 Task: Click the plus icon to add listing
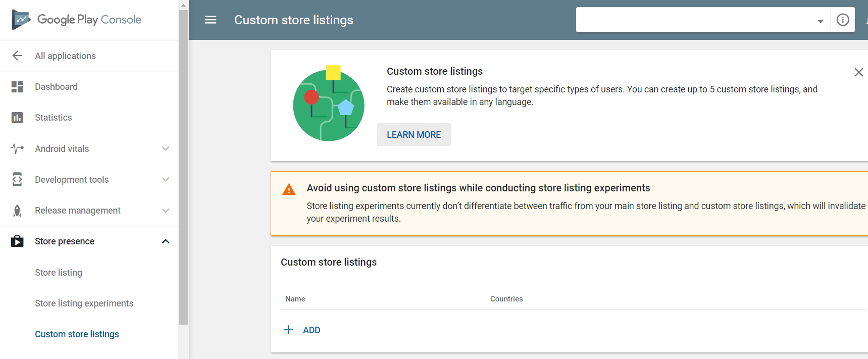288,330
